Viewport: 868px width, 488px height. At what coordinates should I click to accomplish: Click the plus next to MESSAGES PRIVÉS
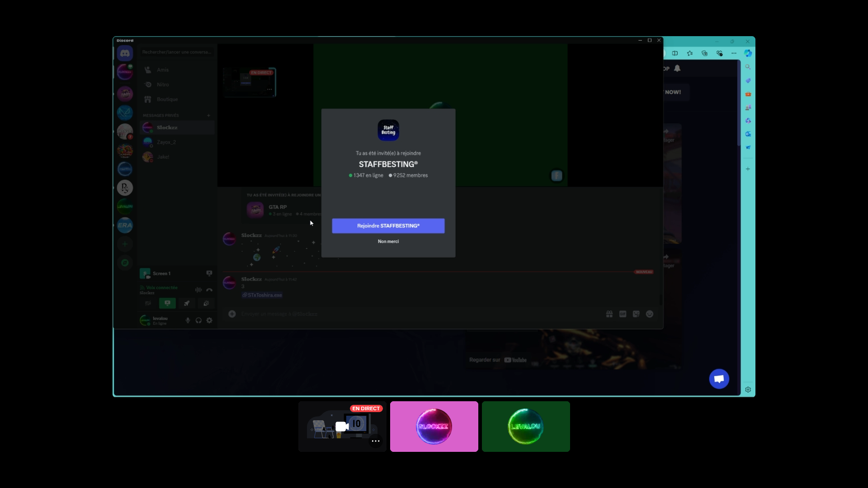click(208, 116)
